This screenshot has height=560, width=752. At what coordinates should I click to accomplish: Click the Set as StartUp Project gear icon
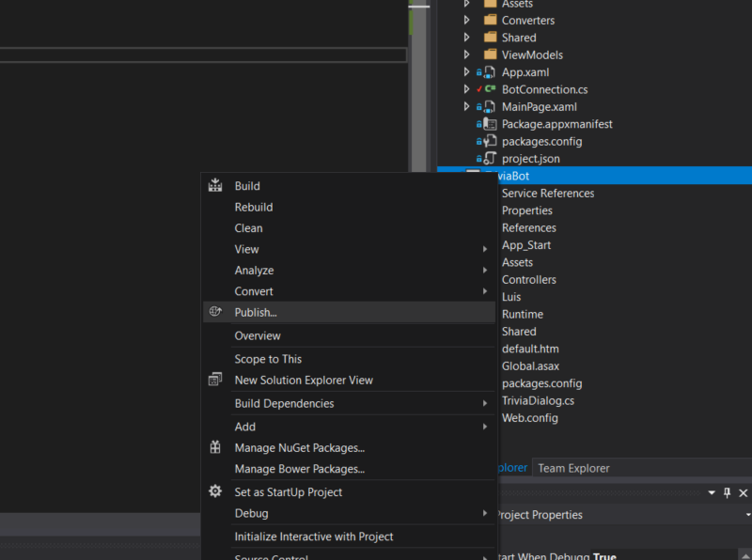click(215, 491)
